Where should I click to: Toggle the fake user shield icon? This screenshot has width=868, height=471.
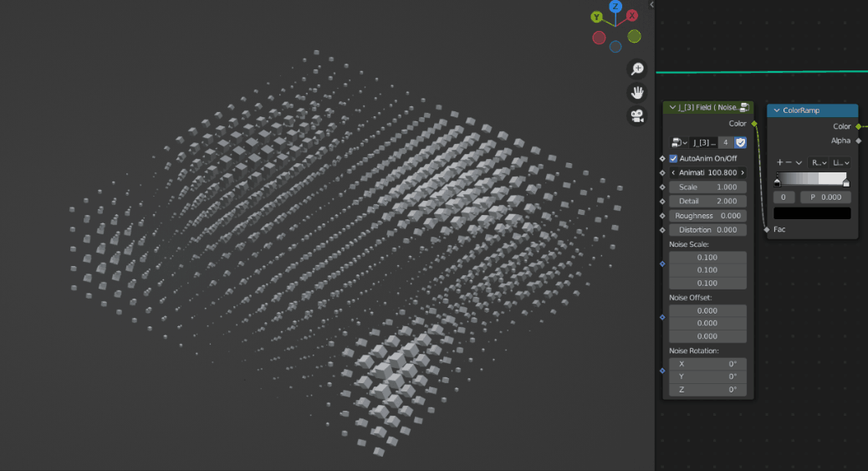(740, 143)
